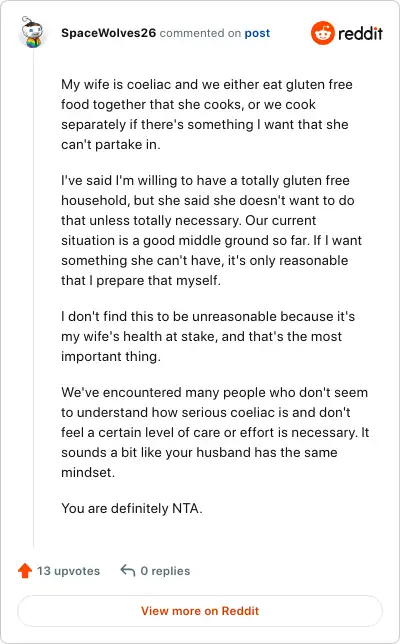Click the words 'important thing.' in third paragraph

coord(111,356)
